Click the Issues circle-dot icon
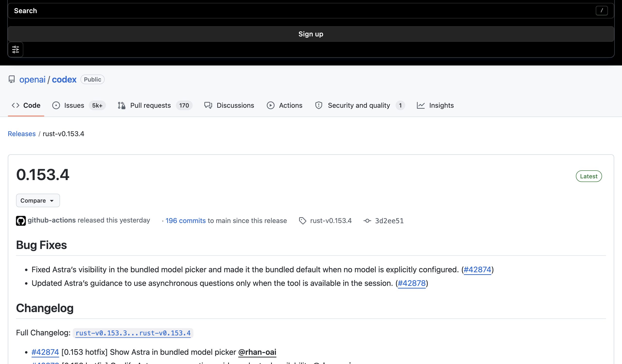This screenshot has width=622, height=364. pos(56,106)
